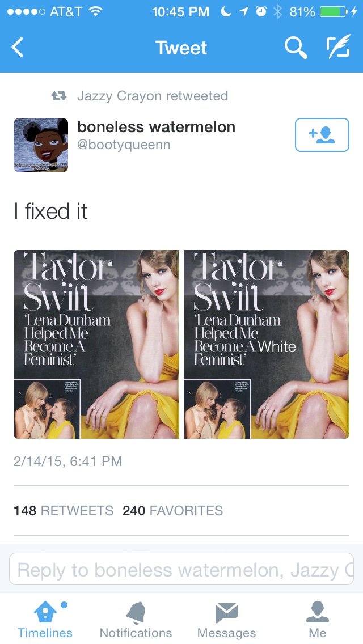View the original magazine cover image
The width and height of the screenshot is (363, 644).
[x=96, y=344]
